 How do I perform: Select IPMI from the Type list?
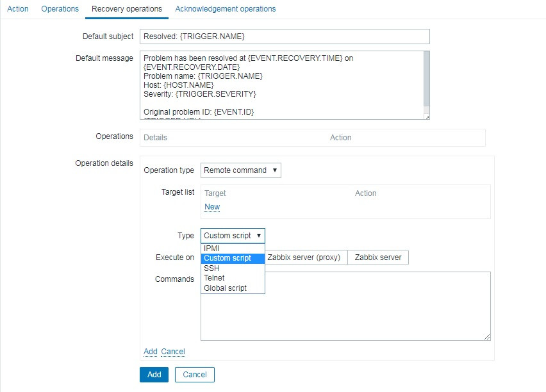[212, 249]
